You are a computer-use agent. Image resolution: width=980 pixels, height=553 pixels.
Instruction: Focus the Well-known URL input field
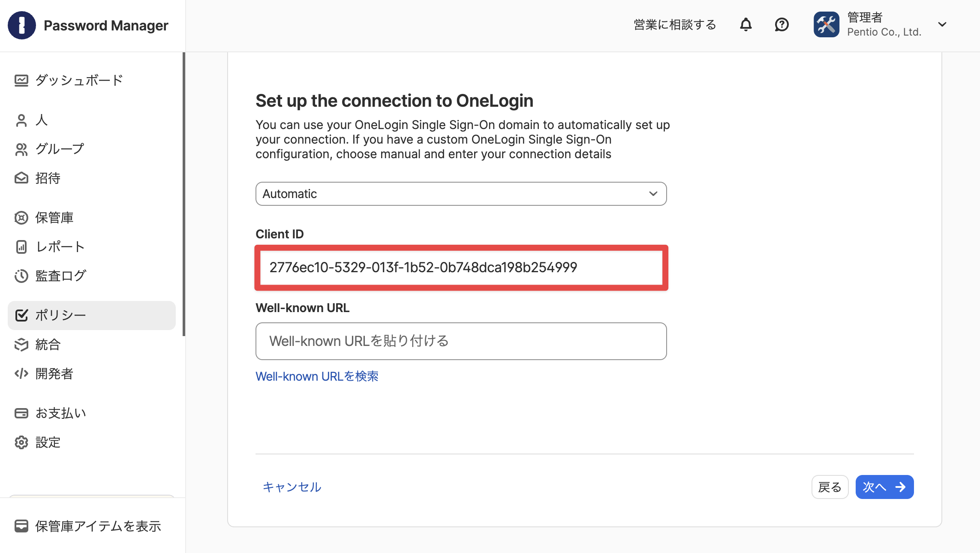tap(461, 341)
